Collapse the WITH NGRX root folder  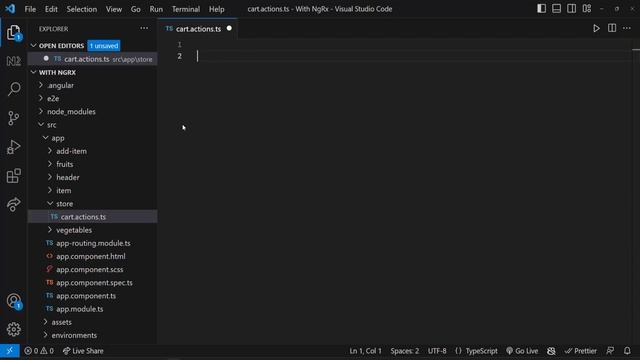click(57, 72)
